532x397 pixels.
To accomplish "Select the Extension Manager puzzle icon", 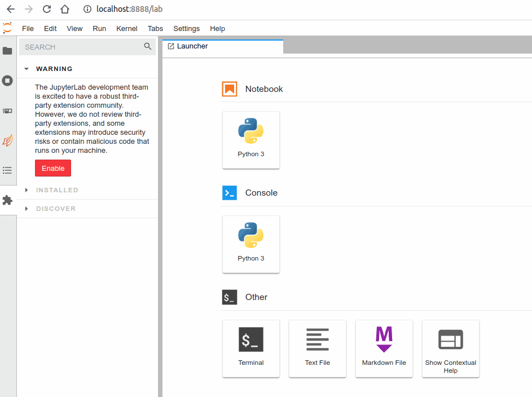I will pyautogui.click(x=7, y=200).
